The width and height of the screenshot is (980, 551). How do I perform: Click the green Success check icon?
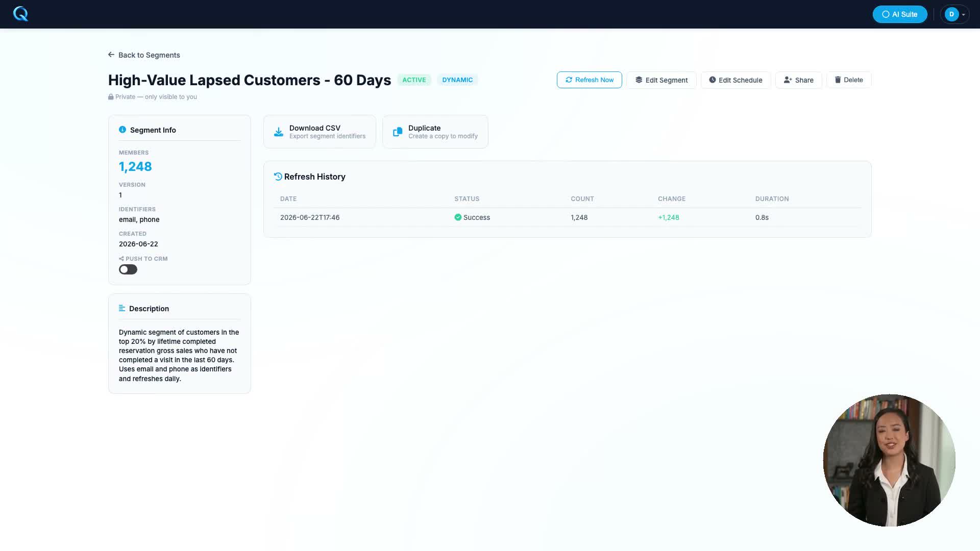coord(458,217)
